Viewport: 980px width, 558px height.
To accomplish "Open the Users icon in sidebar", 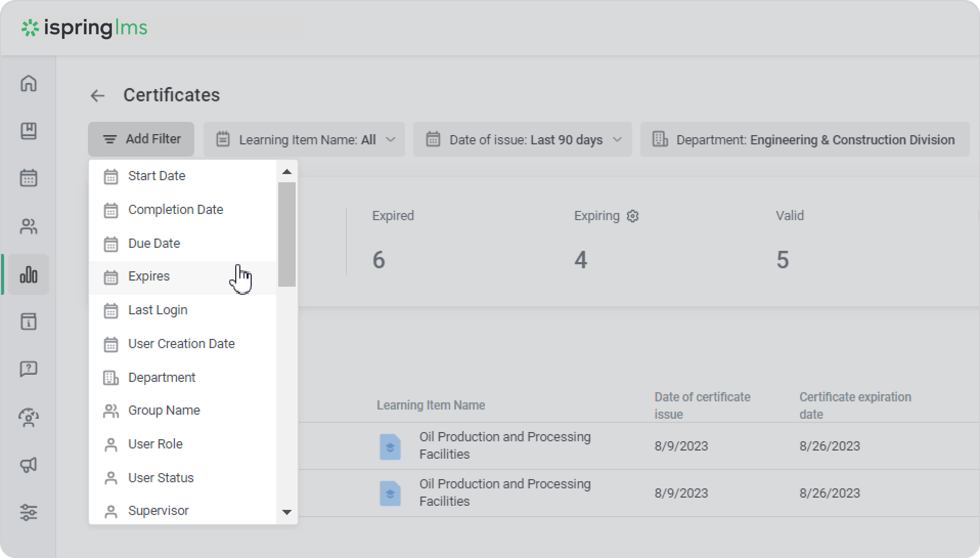I will pyautogui.click(x=29, y=226).
